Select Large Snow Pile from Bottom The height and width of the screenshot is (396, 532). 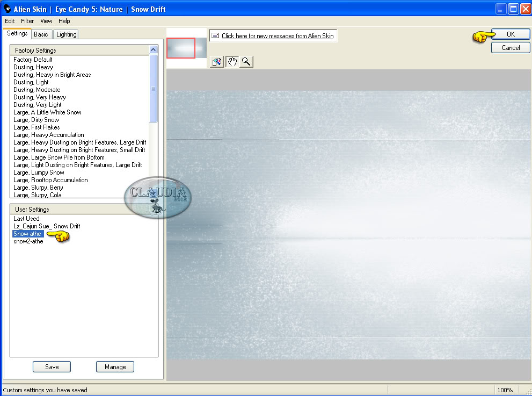click(59, 157)
